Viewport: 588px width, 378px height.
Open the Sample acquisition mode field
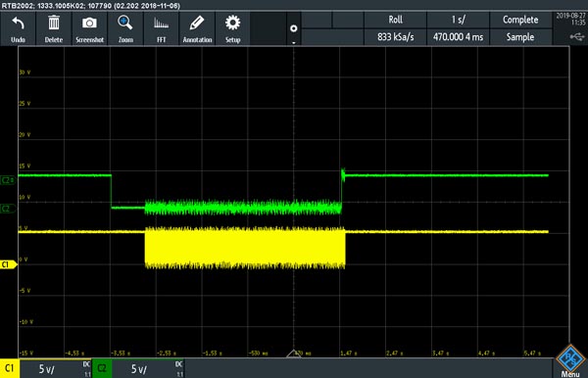(520, 36)
